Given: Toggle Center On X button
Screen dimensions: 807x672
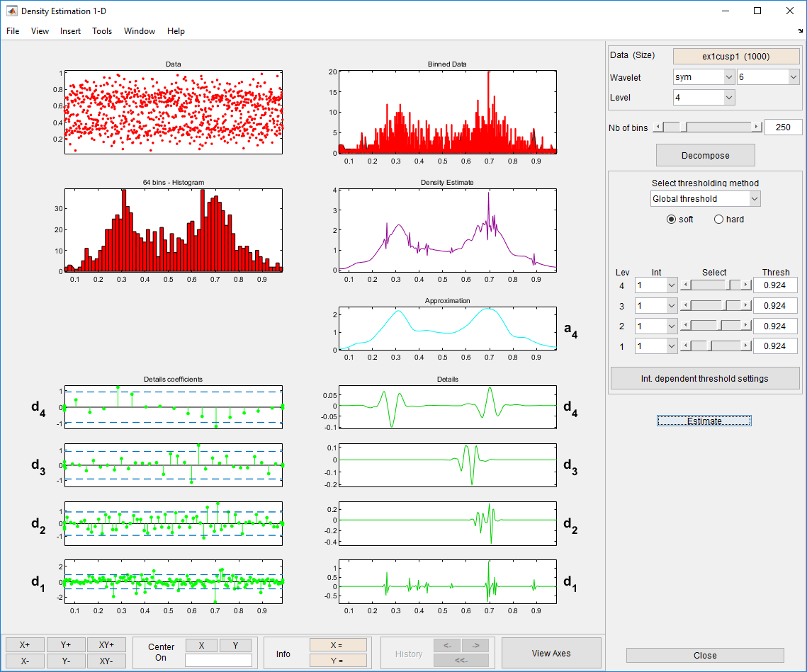Looking at the screenshot, I should click(x=201, y=645).
